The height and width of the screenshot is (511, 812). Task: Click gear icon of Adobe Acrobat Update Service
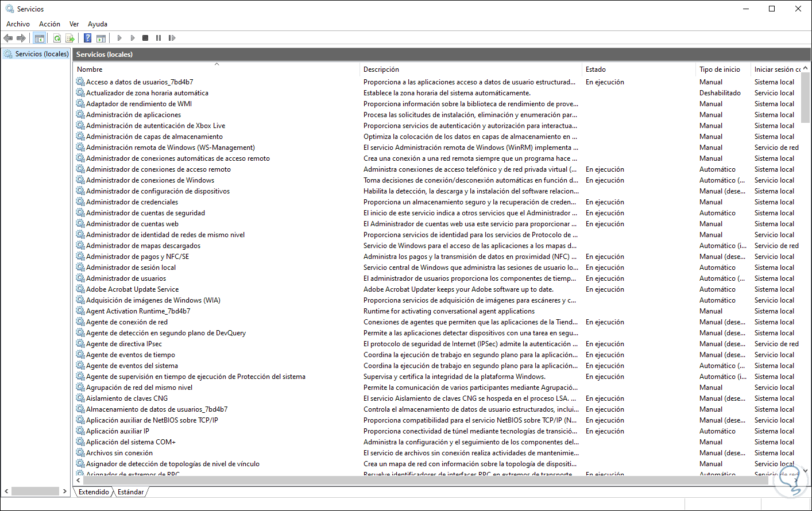click(80, 289)
